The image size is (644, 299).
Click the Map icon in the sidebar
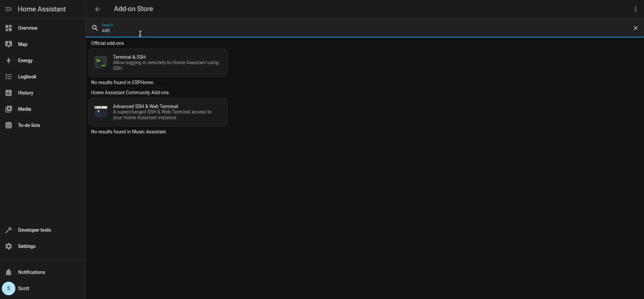[x=8, y=44]
